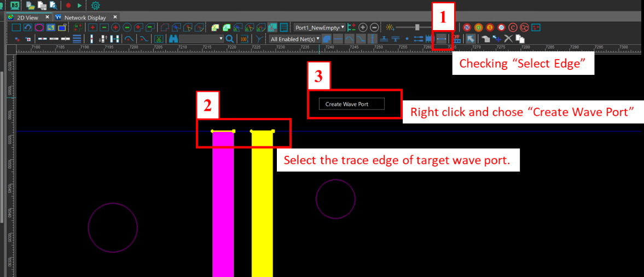Open the Port1_NewEmpty dropdown

pyautogui.click(x=320, y=27)
